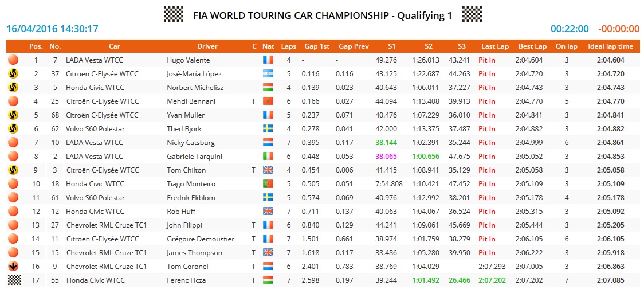
Task: Sort by Pos. column header
Action: (x=36, y=46)
